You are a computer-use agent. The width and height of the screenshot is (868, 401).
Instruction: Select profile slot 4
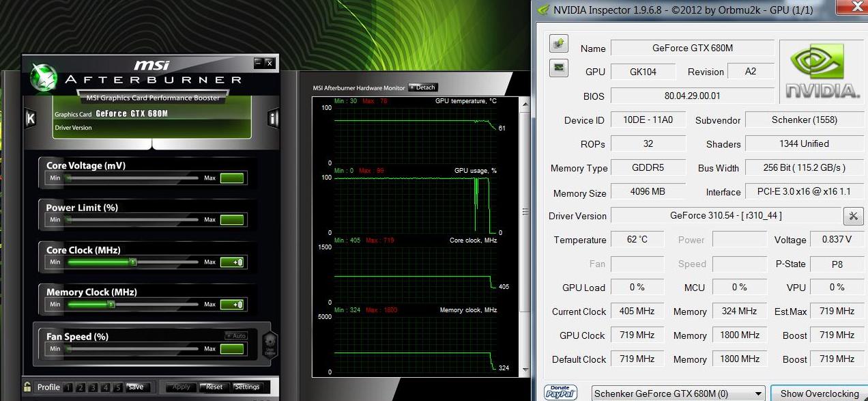pos(105,387)
